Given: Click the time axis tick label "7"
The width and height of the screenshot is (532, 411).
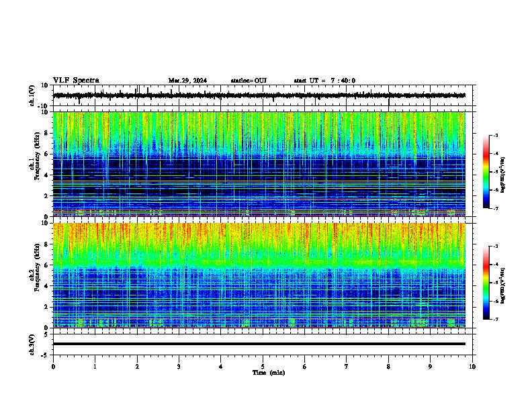Looking at the screenshot, I should (x=347, y=367).
